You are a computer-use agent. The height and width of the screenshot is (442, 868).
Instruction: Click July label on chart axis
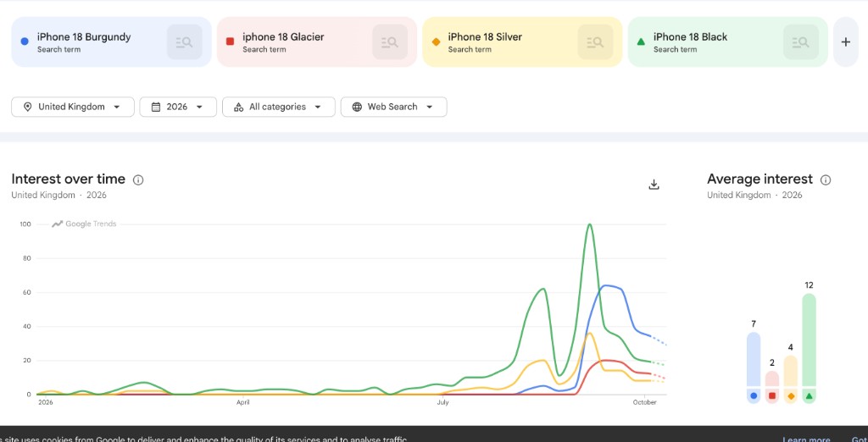coord(442,402)
